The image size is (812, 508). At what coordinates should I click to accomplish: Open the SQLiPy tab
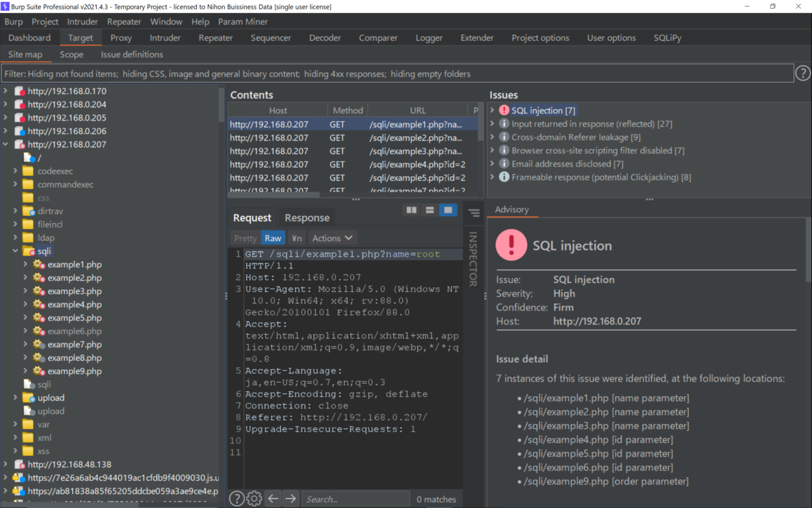[x=667, y=38]
